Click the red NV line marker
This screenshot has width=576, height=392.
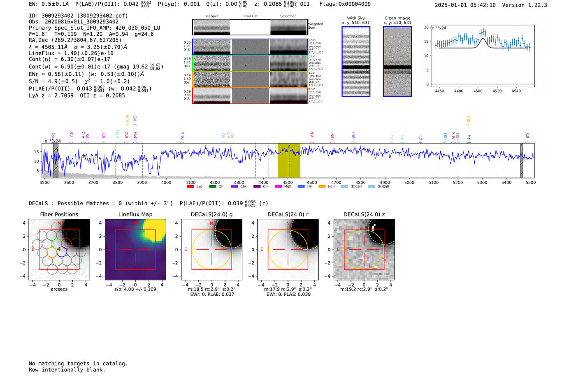(312, 137)
